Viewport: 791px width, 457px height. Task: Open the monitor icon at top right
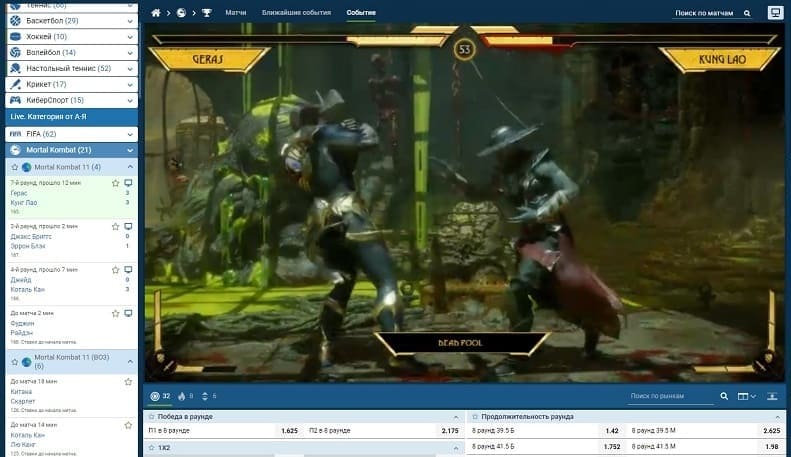pos(775,13)
